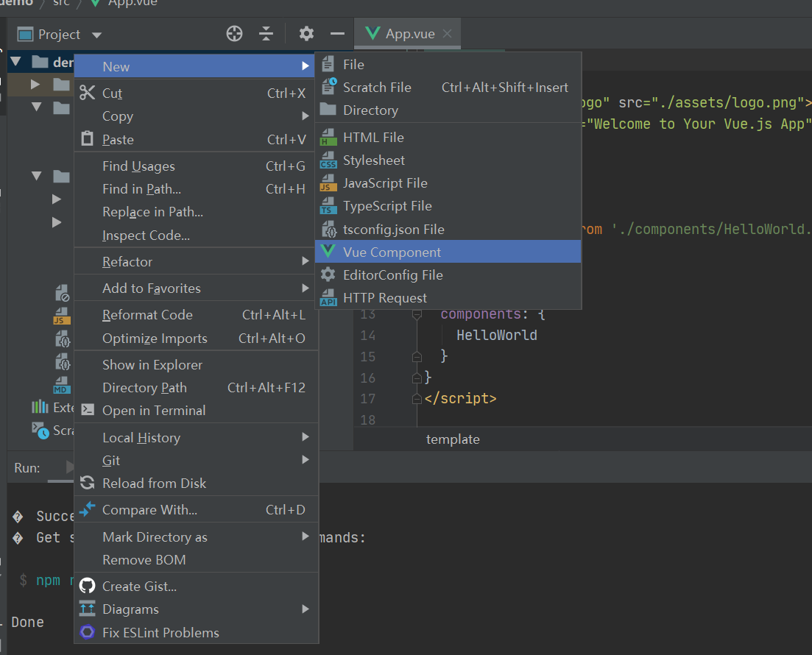Expand the Git submenu arrow
The height and width of the screenshot is (655, 812).
point(306,460)
